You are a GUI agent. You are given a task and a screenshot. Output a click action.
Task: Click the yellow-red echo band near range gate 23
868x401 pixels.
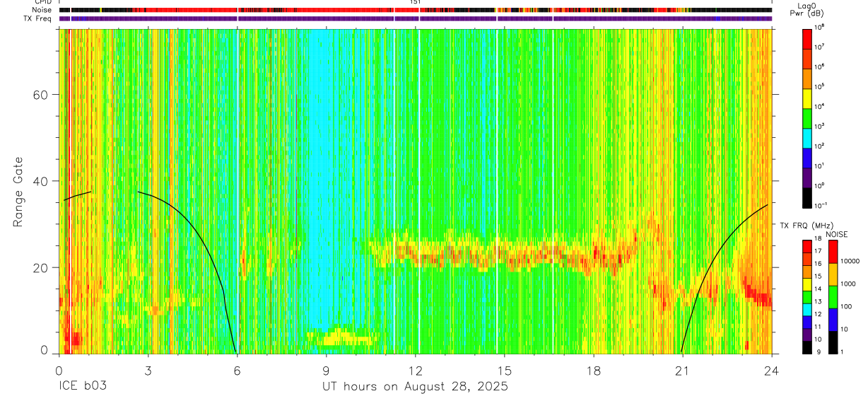coord(503,252)
